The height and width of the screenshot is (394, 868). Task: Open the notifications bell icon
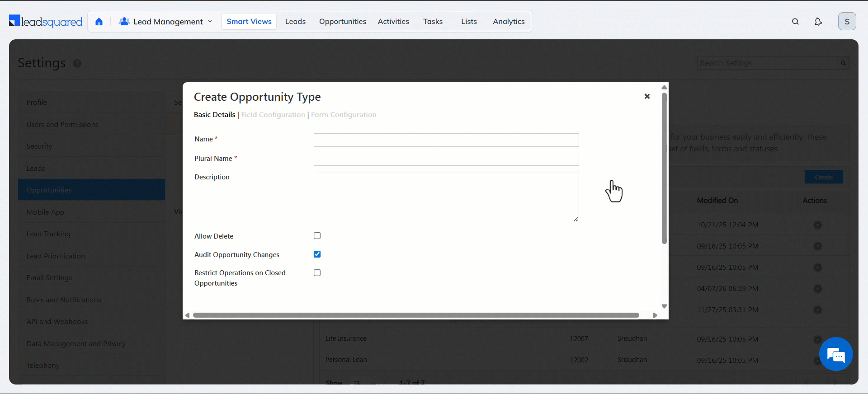click(818, 22)
